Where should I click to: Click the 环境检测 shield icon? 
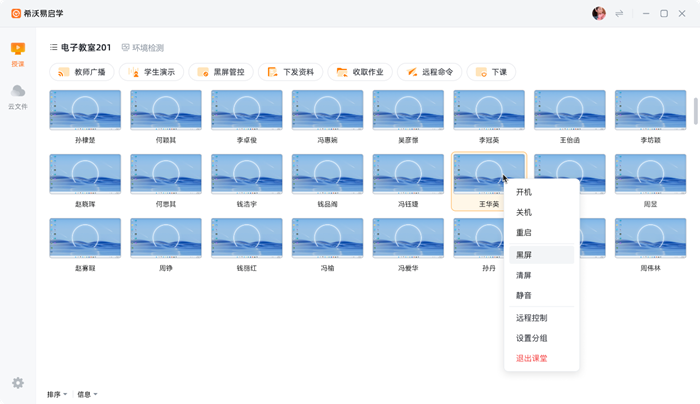(x=126, y=48)
